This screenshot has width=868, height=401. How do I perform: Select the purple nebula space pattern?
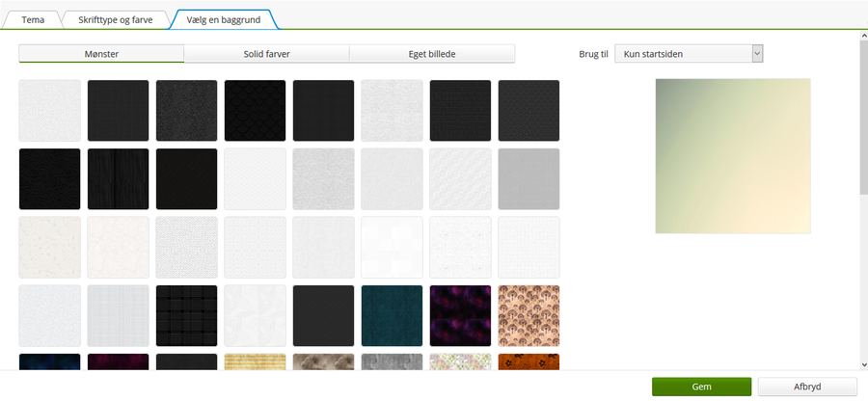[461, 316]
